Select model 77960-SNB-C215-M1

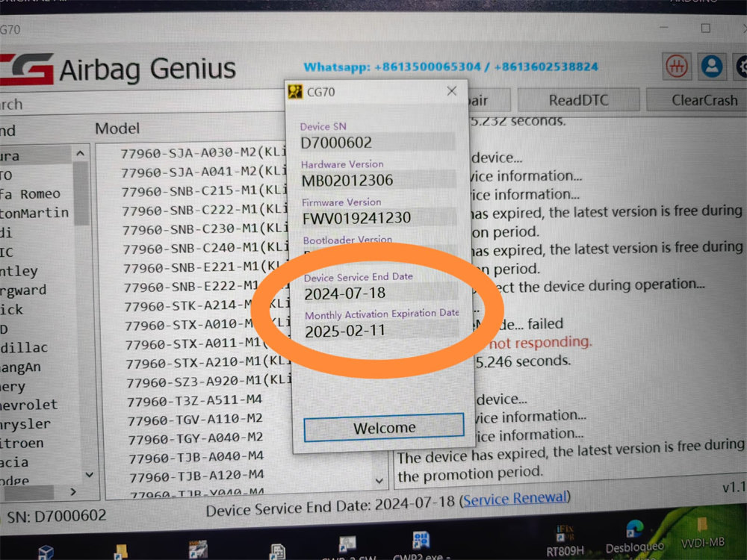click(x=205, y=191)
